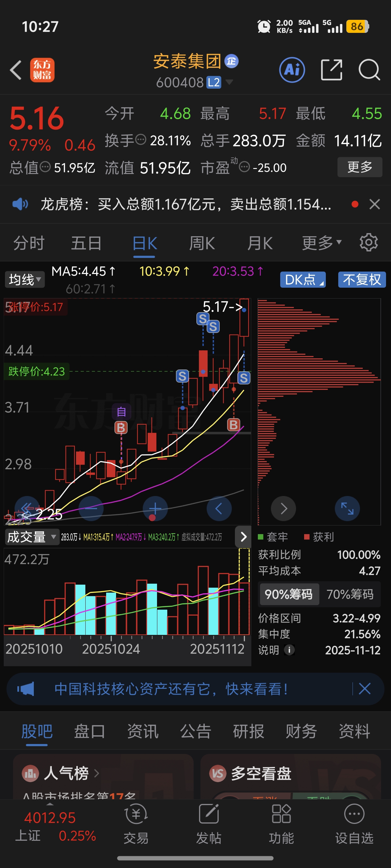Tap the 5.17 latest candlestick
This screenshot has width=391, height=868.
(244, 317)
